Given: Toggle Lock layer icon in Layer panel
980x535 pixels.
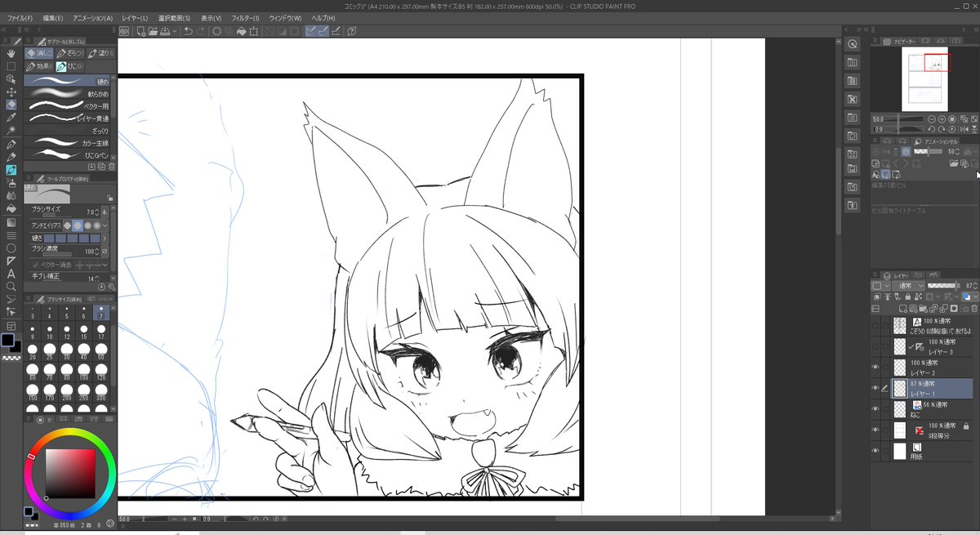Looking at the screenshot, I should pyautogui.click(x=907, y=296).
